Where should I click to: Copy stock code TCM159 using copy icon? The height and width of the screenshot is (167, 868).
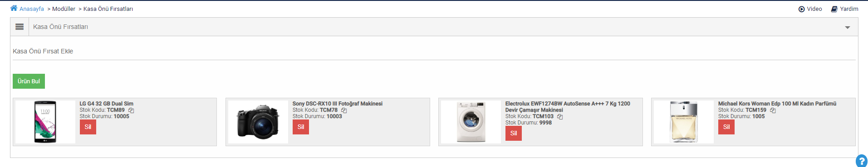(x=773, y=110)
